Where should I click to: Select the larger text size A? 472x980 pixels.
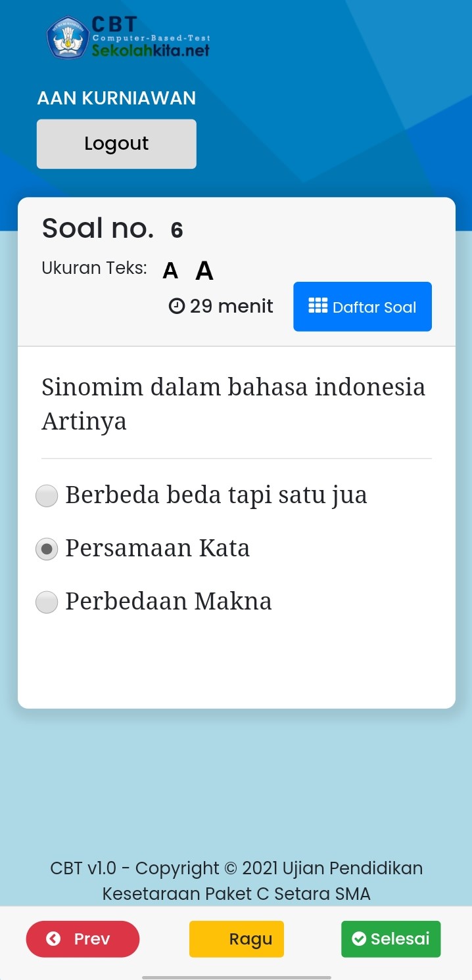pos(204,271)
